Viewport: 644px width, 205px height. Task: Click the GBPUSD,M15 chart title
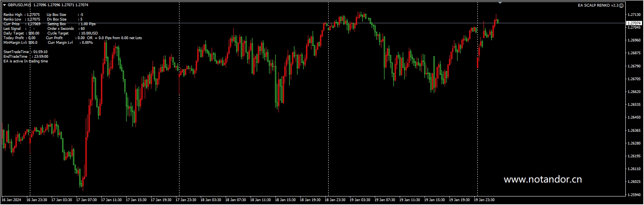point(19,5)
